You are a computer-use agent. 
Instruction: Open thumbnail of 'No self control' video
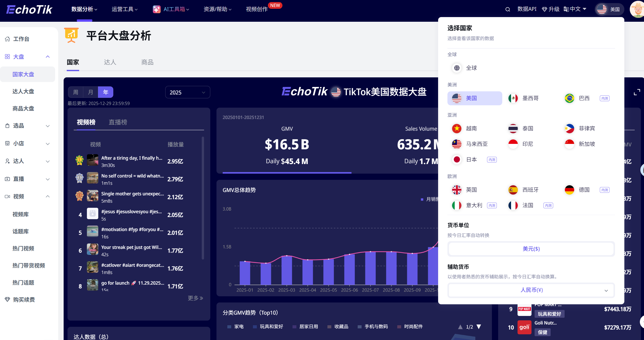tap(93, 178)
